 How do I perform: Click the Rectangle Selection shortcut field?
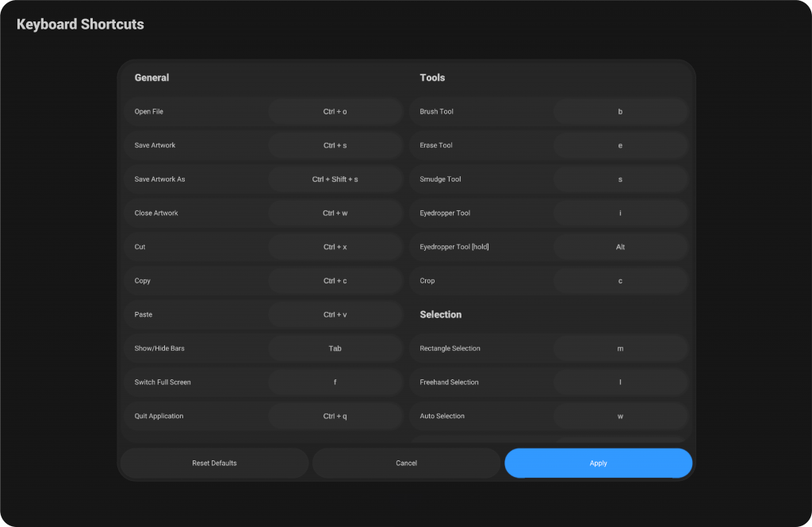(x=620, y=348)
